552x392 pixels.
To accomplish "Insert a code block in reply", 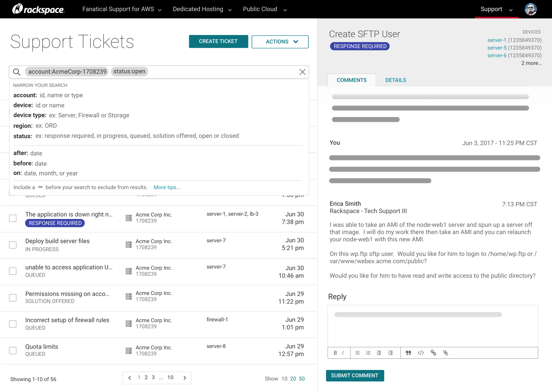I will click(421, 353).
